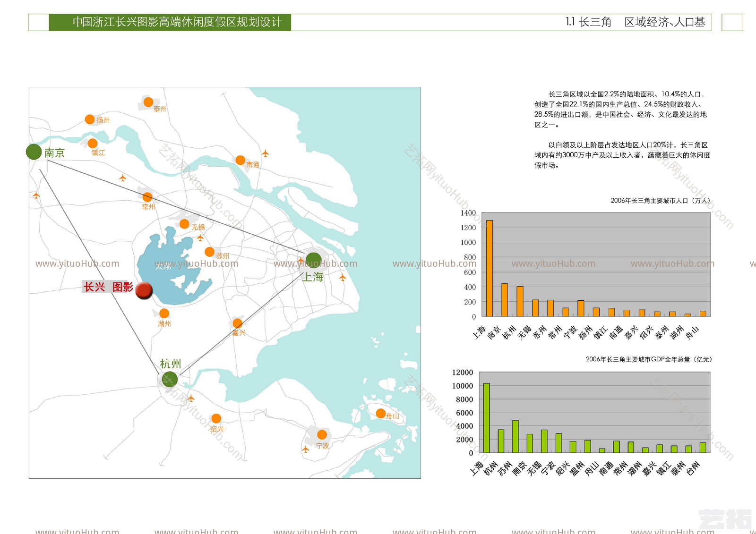
Task: Click the chart title 2006年长三角主要城市GDP全年总量（亿元）
Action: pos(648,359)
